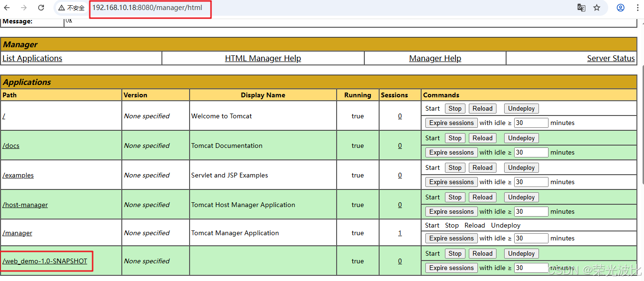This screenshot has height=281, width=644.
Task: Undeploy the /docs application
Action: click(x=521, y=138)
